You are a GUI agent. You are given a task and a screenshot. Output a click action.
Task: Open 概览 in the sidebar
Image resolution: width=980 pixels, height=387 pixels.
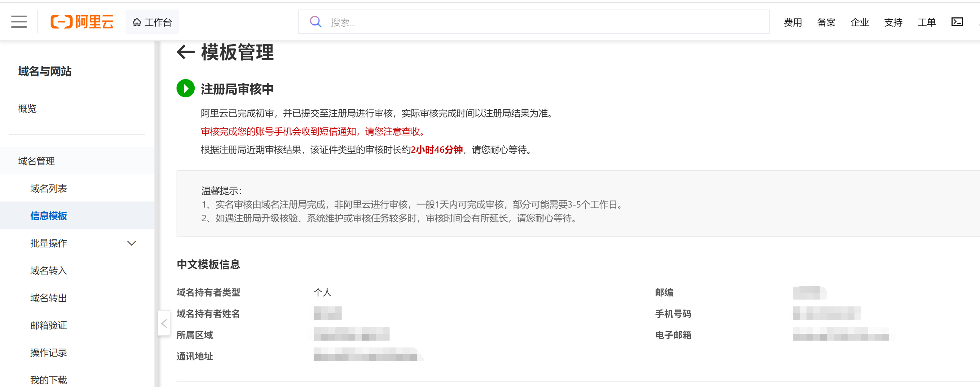[27, 108]
